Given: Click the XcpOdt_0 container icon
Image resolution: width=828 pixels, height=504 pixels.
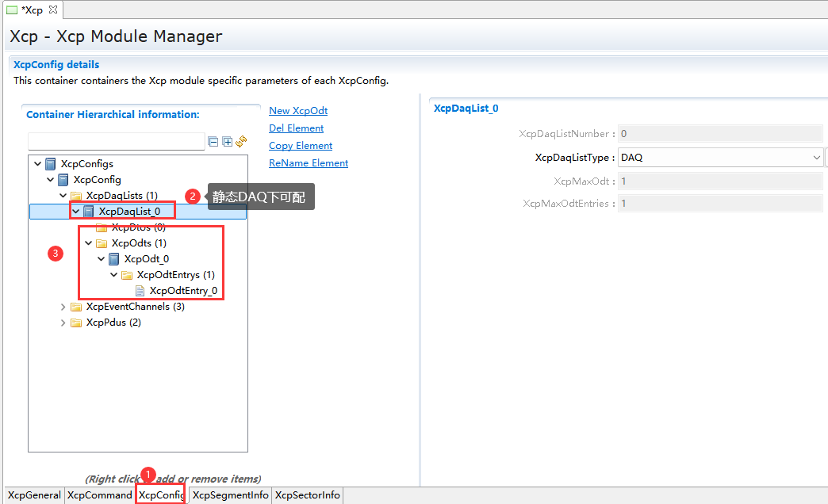Looking at the screenshot, I should (x=114, y=259).
